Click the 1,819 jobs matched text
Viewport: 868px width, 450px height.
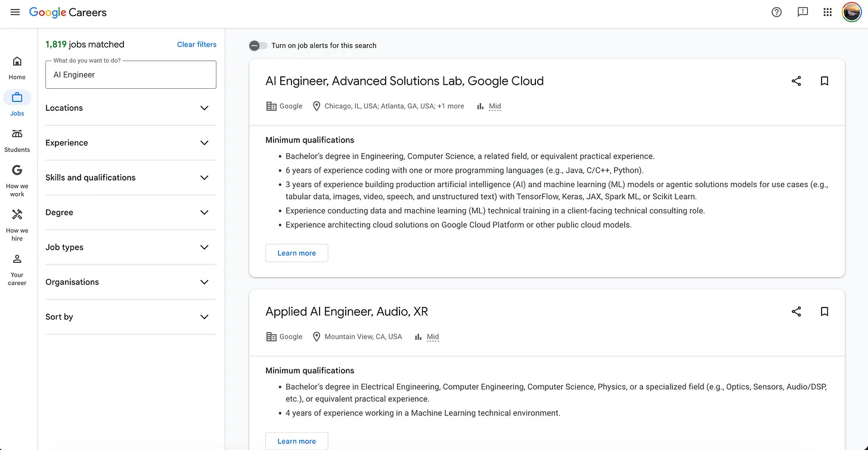coord(85,45)
